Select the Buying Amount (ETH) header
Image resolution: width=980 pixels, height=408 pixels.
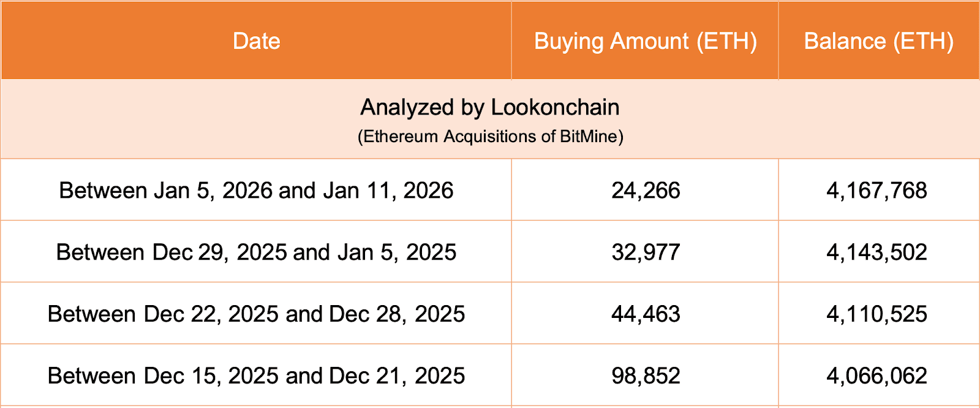(x=645, y=41)
